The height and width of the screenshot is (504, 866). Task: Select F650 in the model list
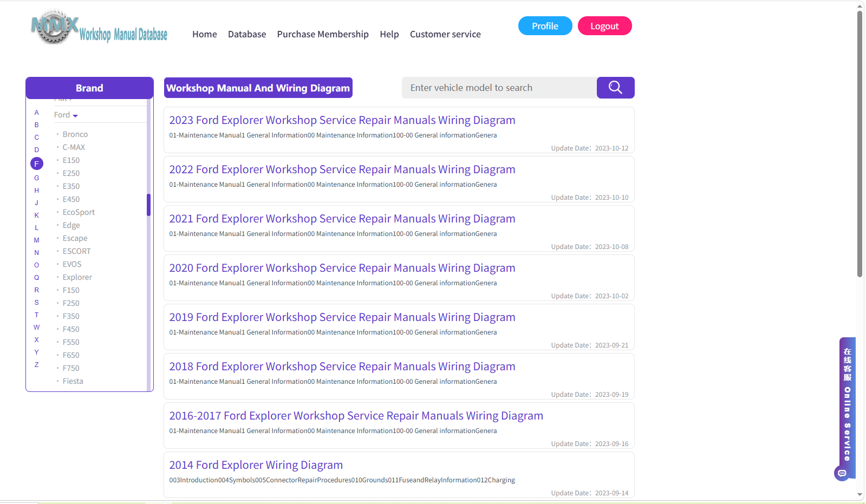[71, 355]
